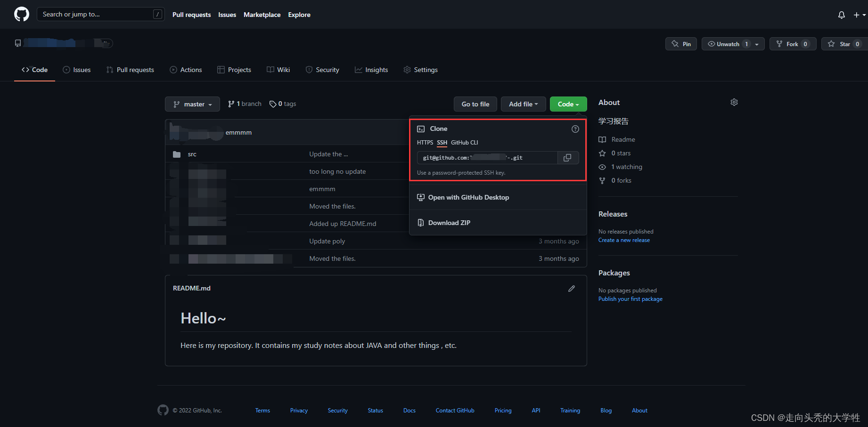Open the Projects tab

point(234,70)
